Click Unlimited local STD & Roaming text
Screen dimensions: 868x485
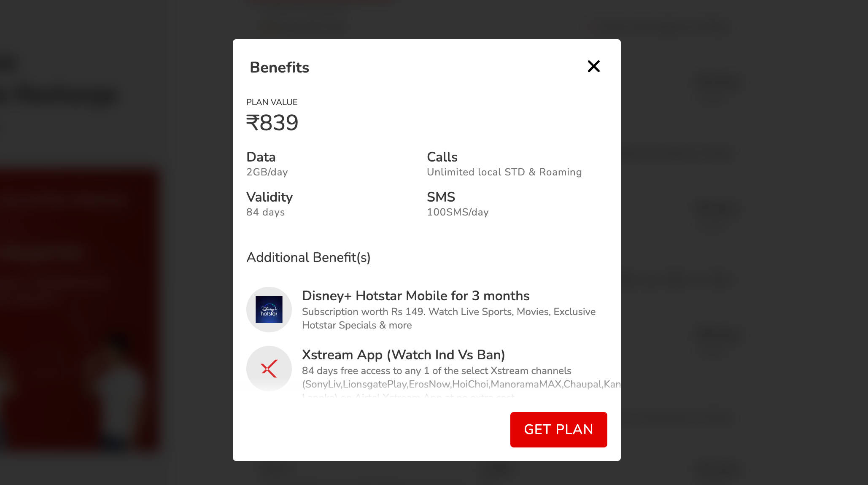(504, 172)
